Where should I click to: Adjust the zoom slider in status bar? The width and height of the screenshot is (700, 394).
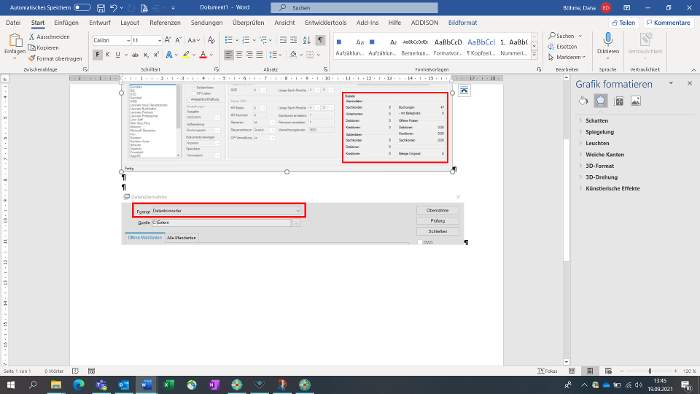click(650, 371)
